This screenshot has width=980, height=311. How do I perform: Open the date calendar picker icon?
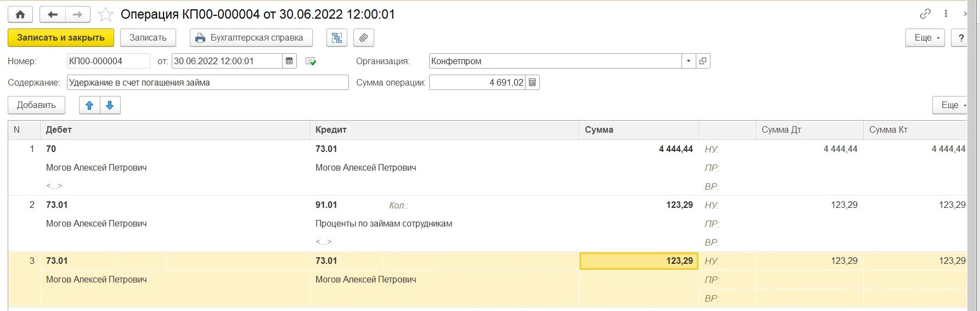point(290,61)
